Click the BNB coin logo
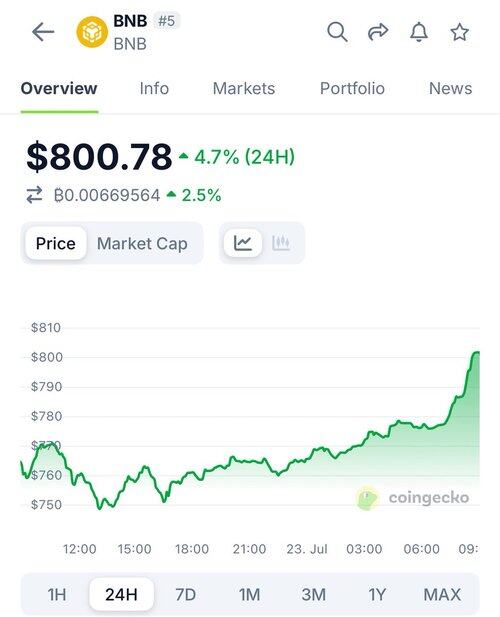 coord(92,32)
